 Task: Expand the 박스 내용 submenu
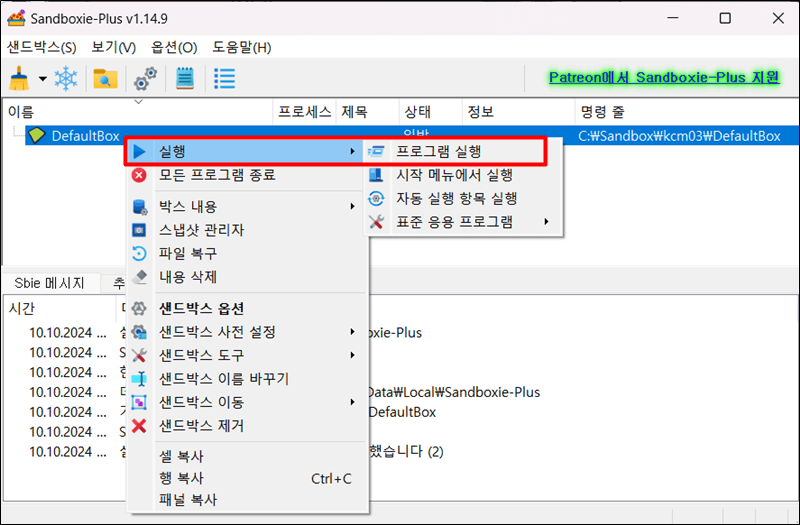[x=246, y=206]
